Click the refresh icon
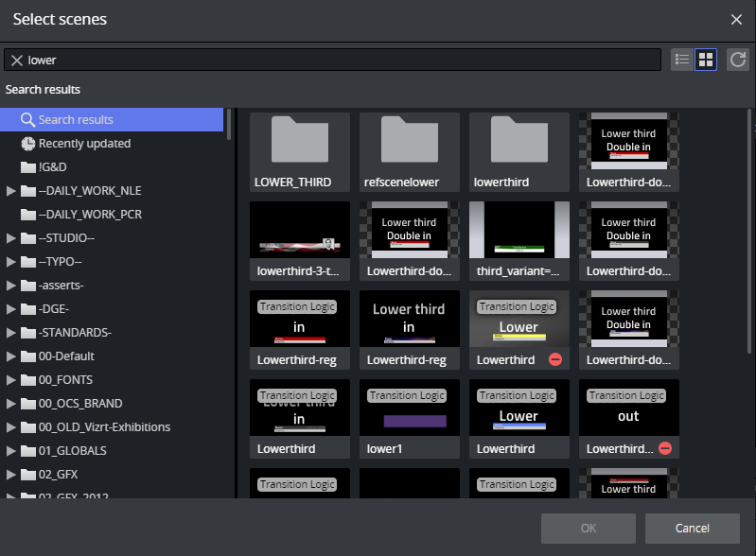Image resolution: width=756 pixels, height=556 pixels. point(738,60)
